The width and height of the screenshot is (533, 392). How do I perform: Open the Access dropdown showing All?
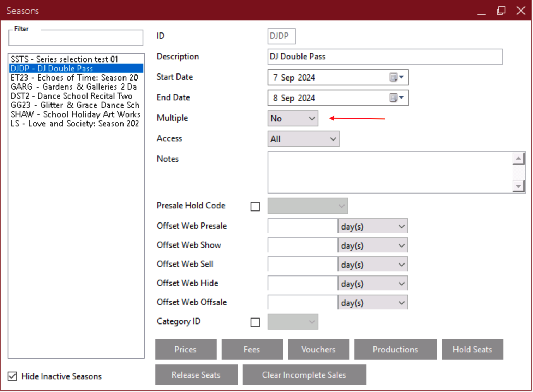[x=304, y=139]
